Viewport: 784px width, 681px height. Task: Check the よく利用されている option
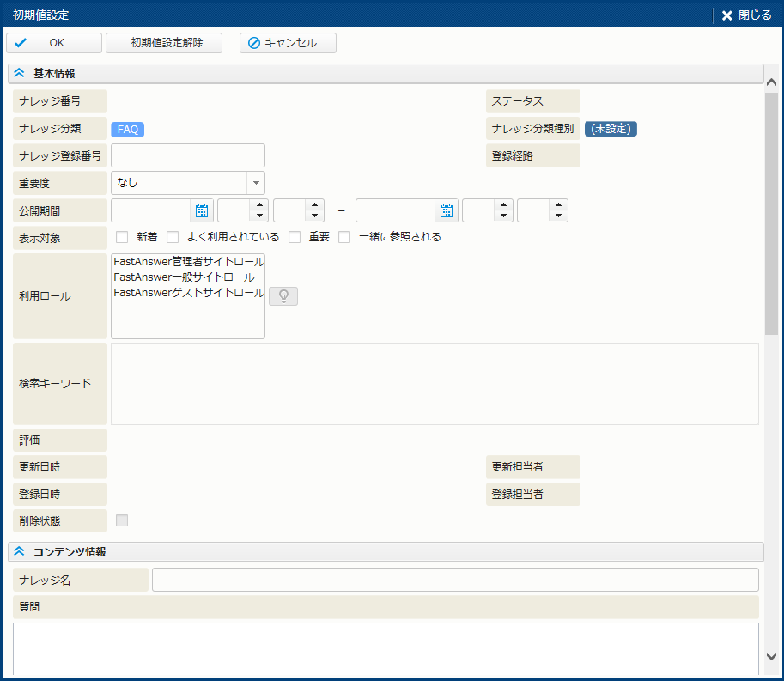pos(173,237)
